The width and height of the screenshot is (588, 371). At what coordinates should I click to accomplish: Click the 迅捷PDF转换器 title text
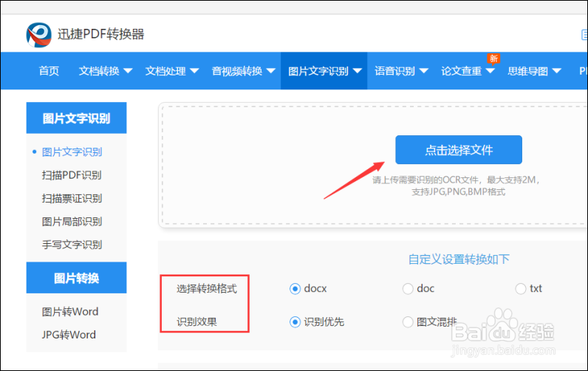coord(101,34)
